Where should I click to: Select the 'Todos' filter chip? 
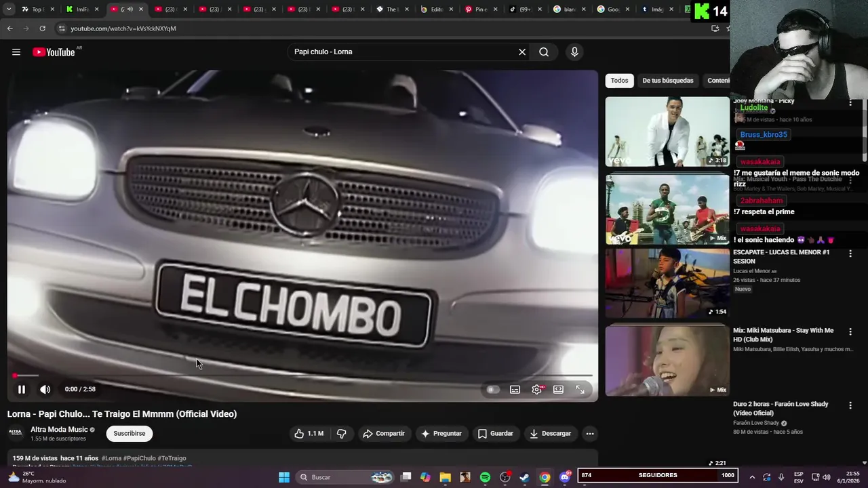(619, 81)
